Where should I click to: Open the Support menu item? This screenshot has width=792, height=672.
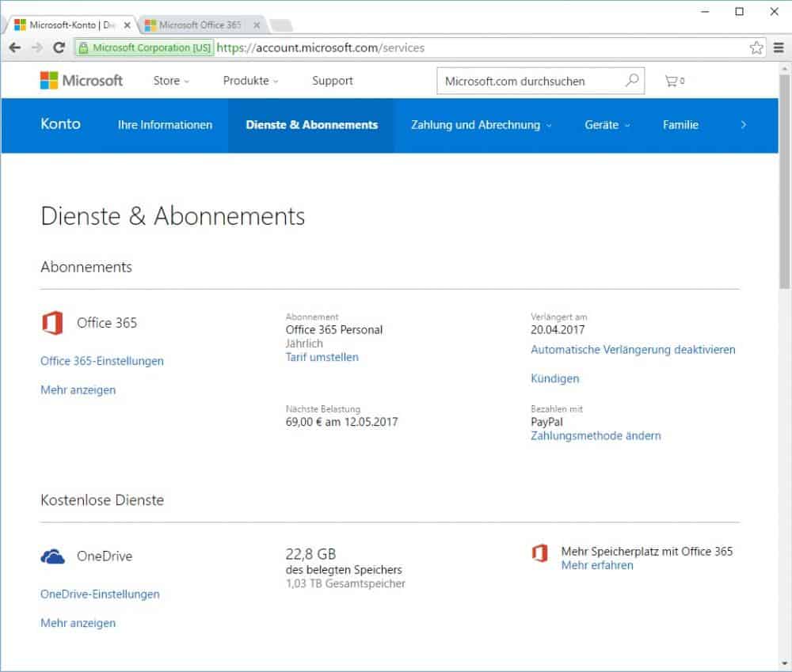click(333, 81)
